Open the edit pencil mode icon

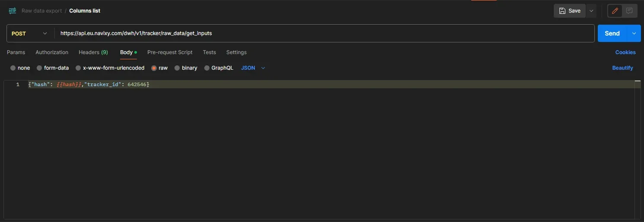point(615,11)
